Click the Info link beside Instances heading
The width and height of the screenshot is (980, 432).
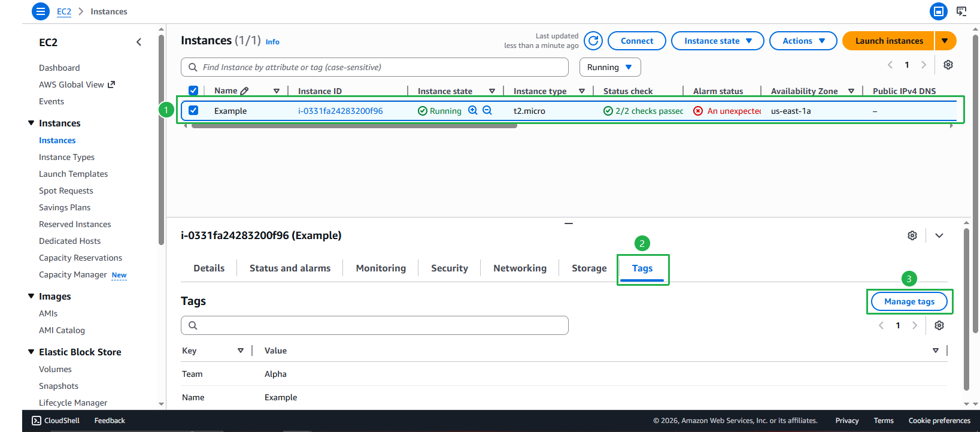[272, 42]
